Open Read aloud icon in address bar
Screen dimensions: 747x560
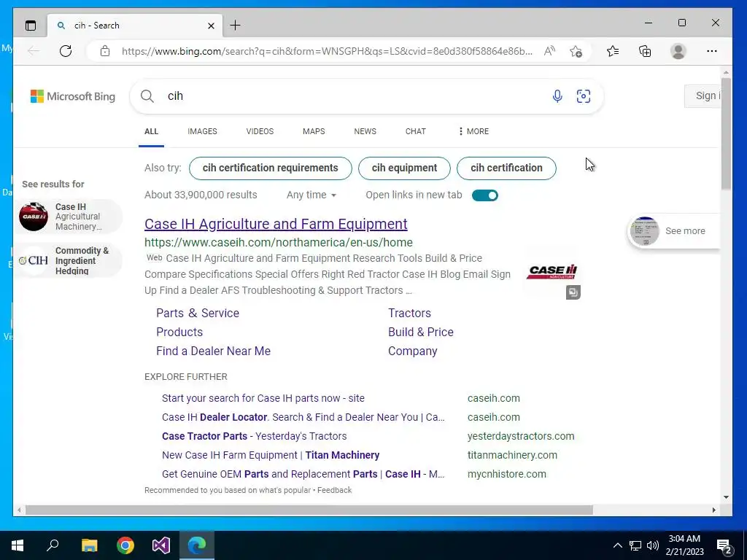click(x=549, y=51)
